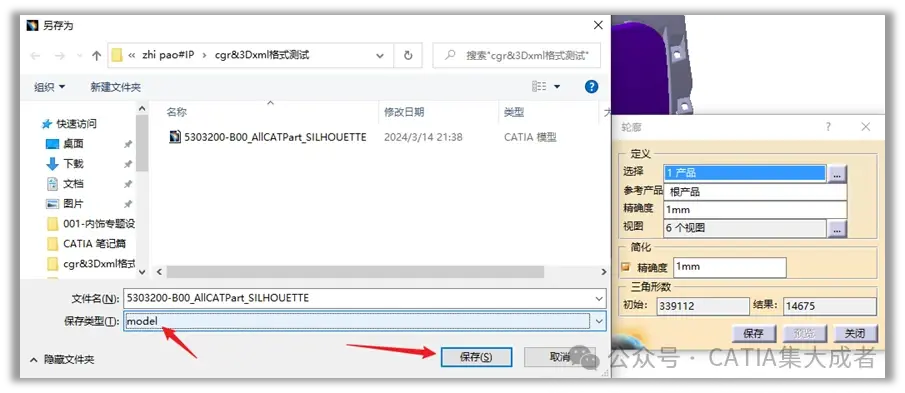This screenshot has width=905, height=393.
Task: Go up one folder level arrow
Action: pos(96,55)
